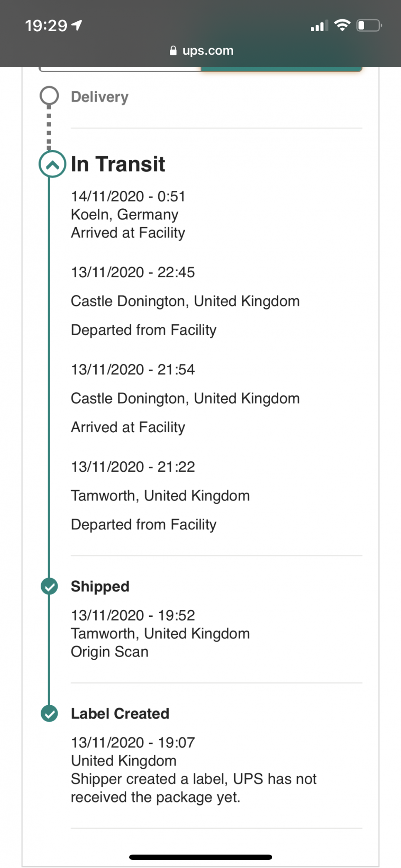This screenshot has width=401, height=868.
Task: Tap the battery level indicator
Action: (368, 26)
